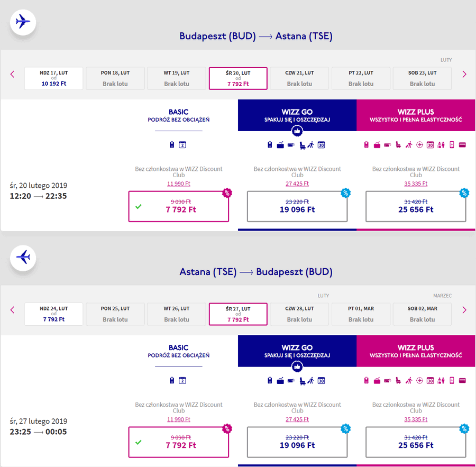This screenshot has height=467, width=476.
Task: Click outbound WIZZ PLUS column header
Action: [x=416, y=115]
